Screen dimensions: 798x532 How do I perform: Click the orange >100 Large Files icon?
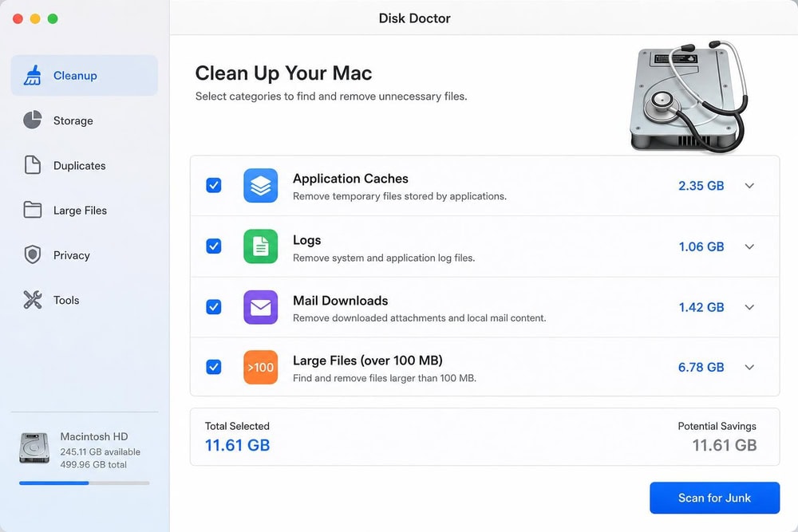261,367
